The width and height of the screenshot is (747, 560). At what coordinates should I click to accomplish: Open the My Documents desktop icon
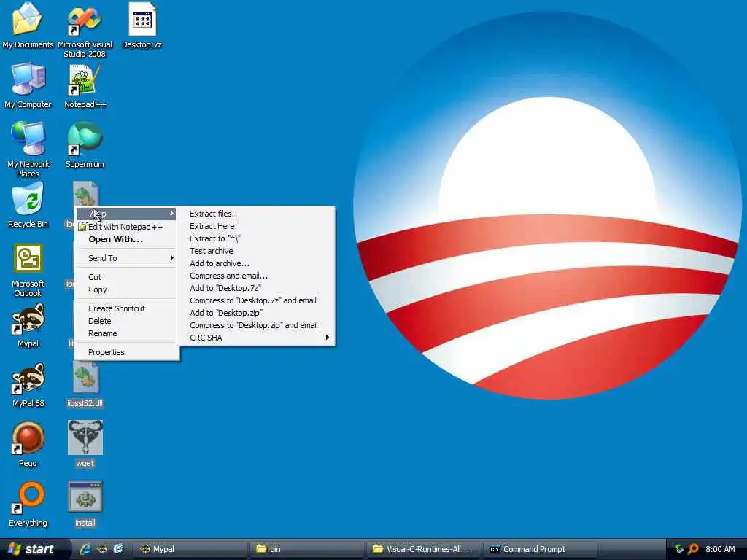click(x=27, y=26)
